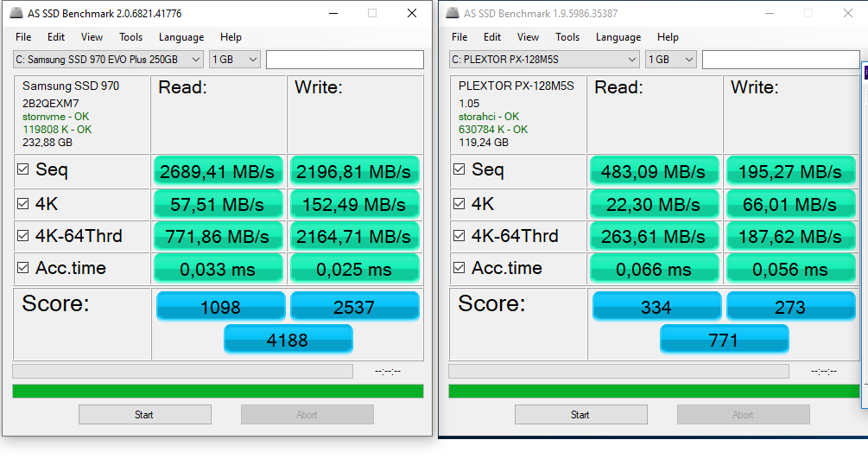The image size is (868, 459).
Task: Click the Plextor read score 334
Action: 657,307
